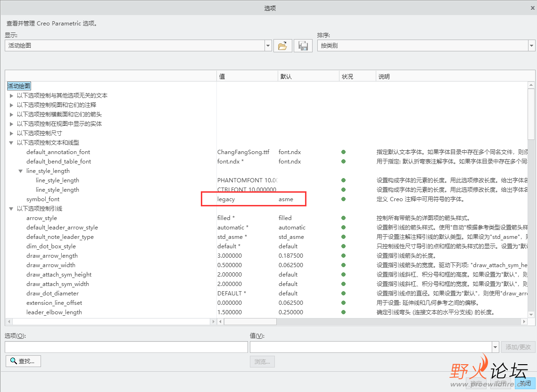Click the 值 column header
537x392 pixels.
[x=247, y=76]
